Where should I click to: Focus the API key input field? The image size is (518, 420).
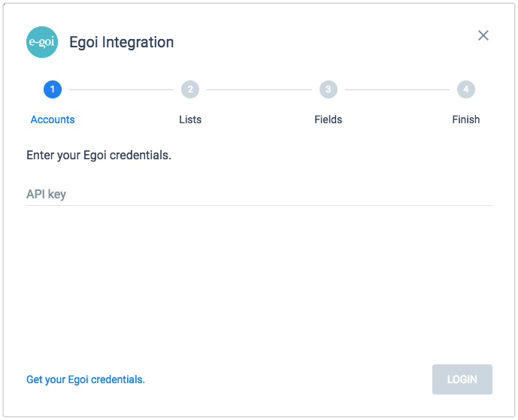259,194
